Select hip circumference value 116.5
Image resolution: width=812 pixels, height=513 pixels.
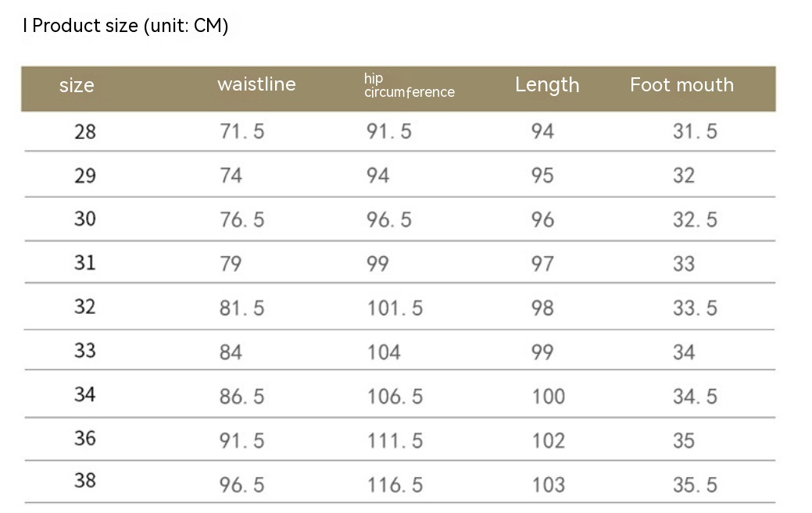pos(395,485)
